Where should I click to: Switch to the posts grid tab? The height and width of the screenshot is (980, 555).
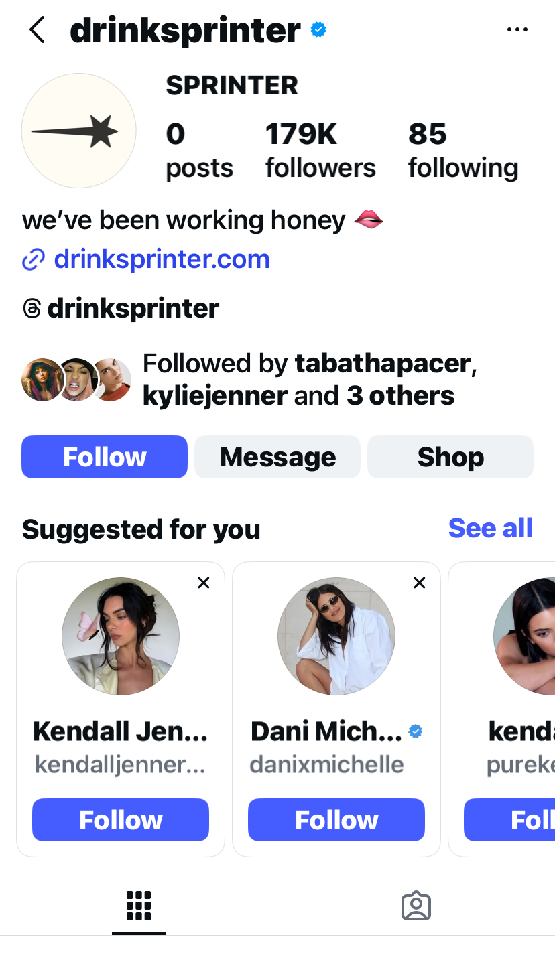[139, 906]
